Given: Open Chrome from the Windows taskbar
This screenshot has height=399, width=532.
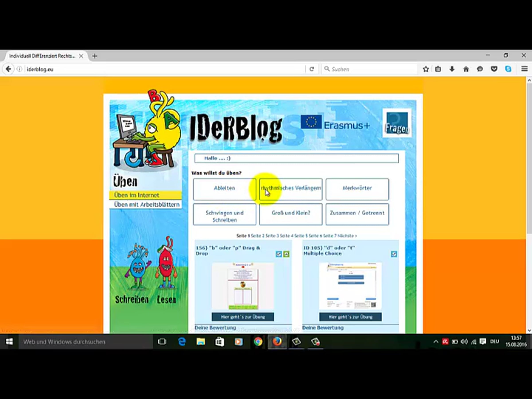Looking at the screenshot, I should tap(258, 342).
